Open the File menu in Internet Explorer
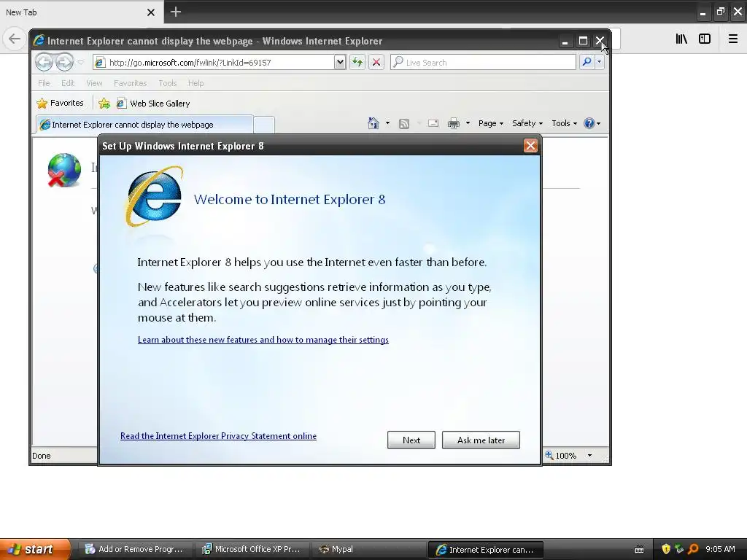 click(x=44, y=83)
